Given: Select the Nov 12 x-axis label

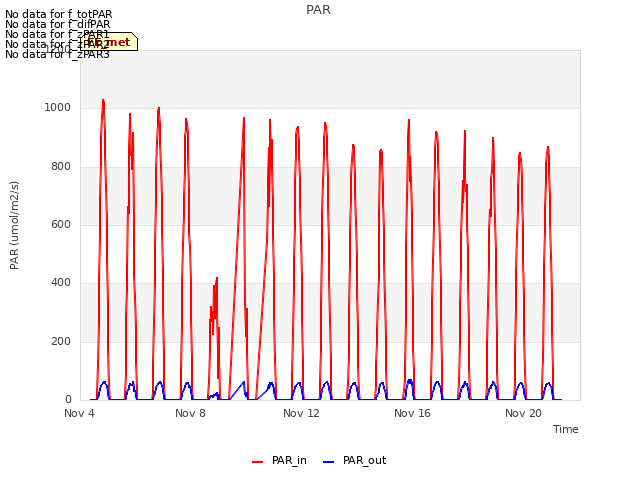Looking at the screenshot, I should tap(301, 413).
